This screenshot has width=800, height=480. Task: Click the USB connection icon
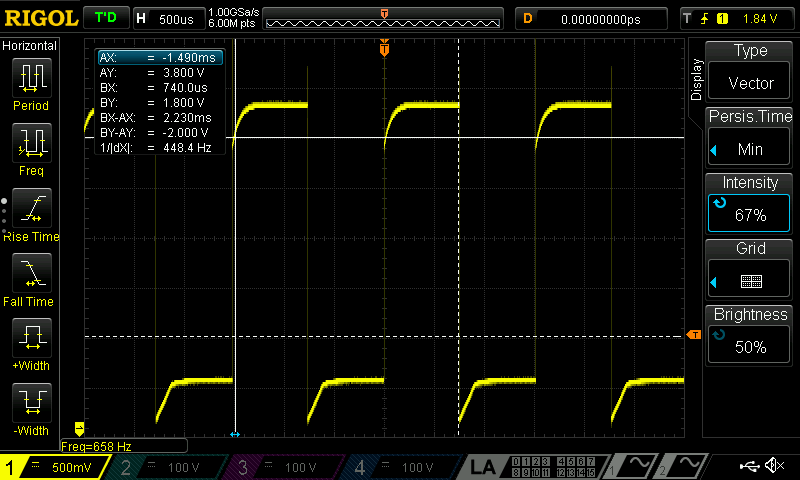749,465
